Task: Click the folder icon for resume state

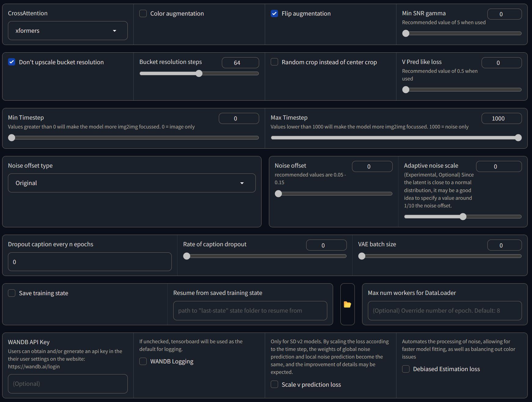Action: [x=347, y=304]
